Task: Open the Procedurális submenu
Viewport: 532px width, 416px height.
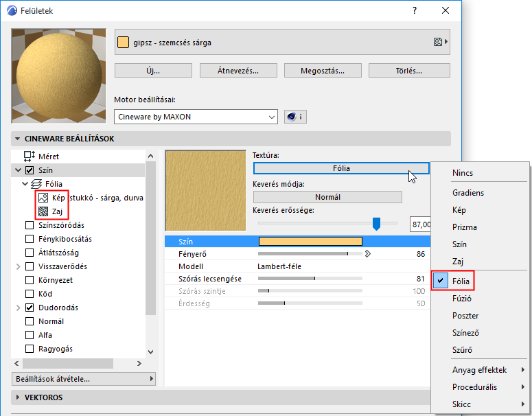Action: point(474,387)
